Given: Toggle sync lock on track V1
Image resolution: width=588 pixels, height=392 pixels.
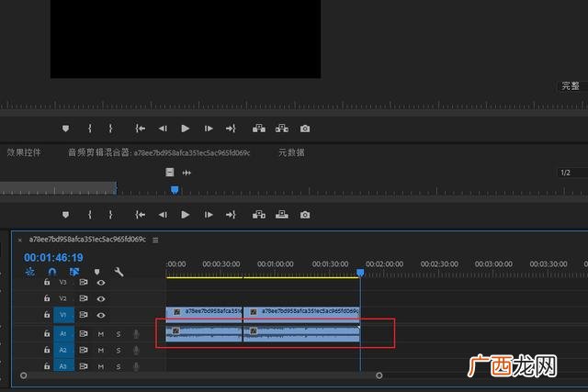Looking at the screenshot, I should 84,315.
